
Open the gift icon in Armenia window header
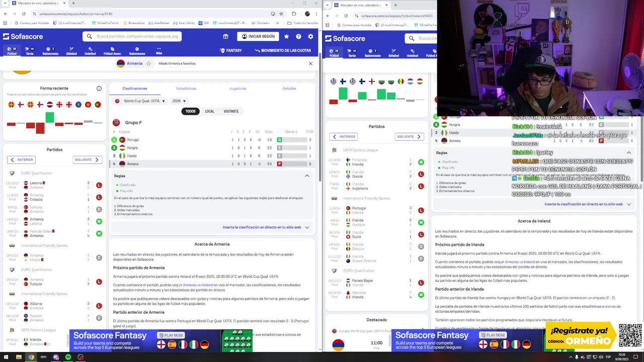pyautogui.click(x=225, y=36)
